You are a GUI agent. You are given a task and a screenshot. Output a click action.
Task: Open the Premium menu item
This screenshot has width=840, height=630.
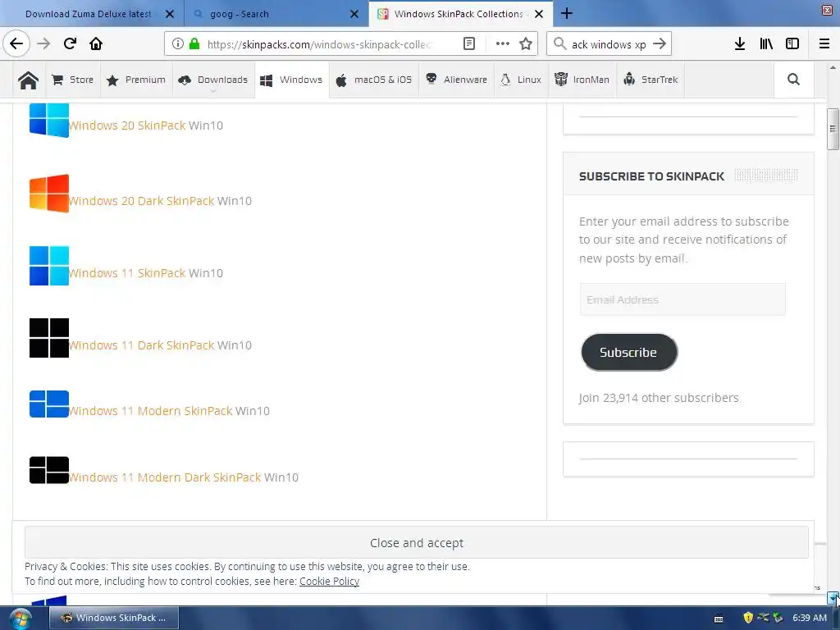[136, 80]
